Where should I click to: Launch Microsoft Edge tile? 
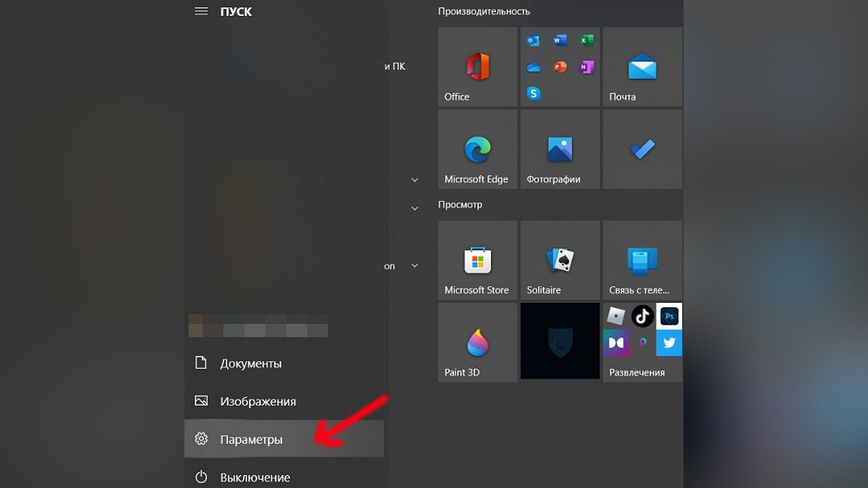click(x=477, y=149)
